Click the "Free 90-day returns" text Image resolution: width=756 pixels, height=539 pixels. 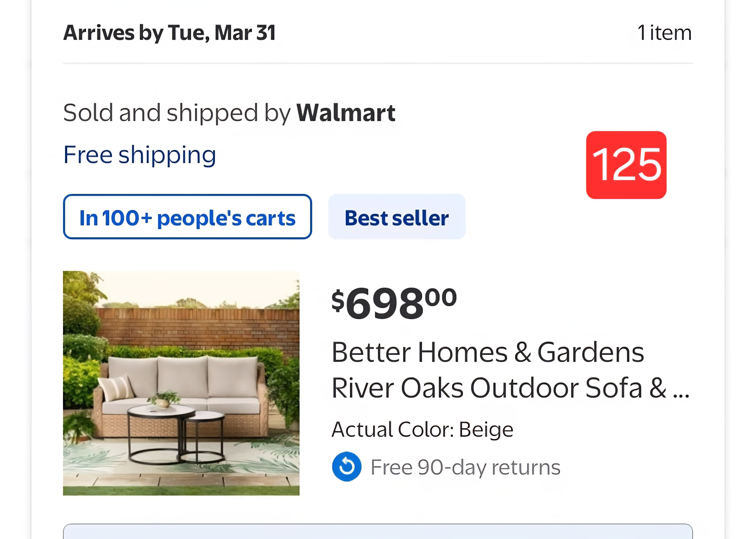[x=465, y=467]
